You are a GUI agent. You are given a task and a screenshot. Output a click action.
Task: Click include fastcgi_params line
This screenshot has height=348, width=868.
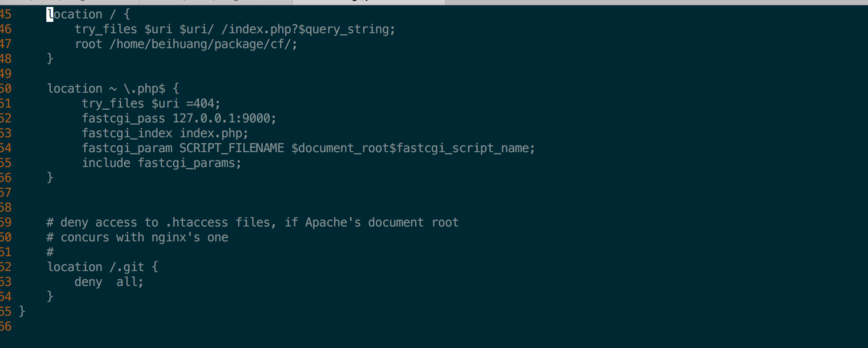pos(161,163)
